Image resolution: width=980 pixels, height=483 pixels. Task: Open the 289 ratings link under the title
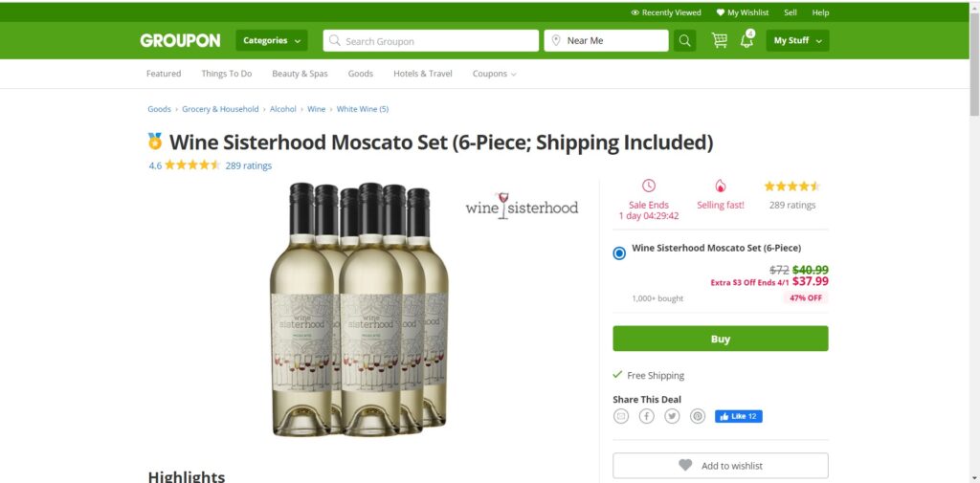pos(248,165)
